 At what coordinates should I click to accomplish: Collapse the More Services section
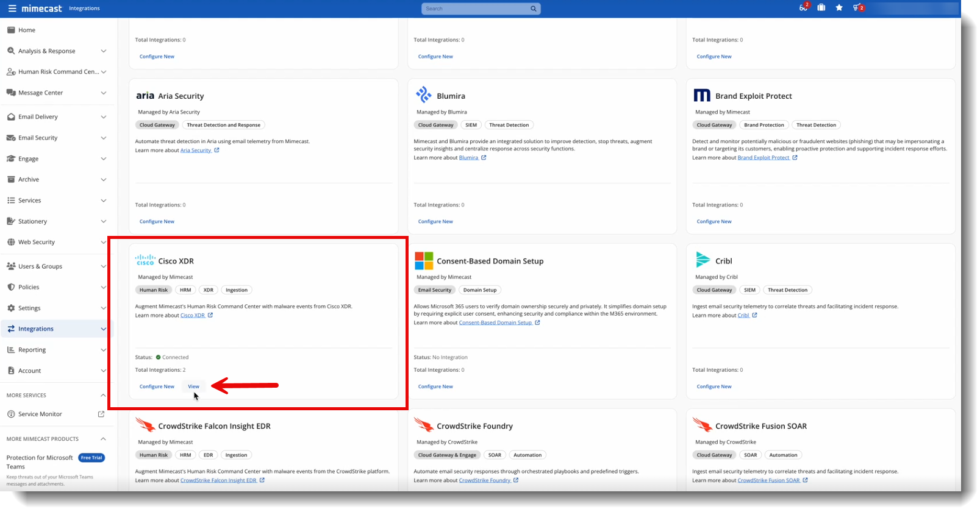[103, 396]
